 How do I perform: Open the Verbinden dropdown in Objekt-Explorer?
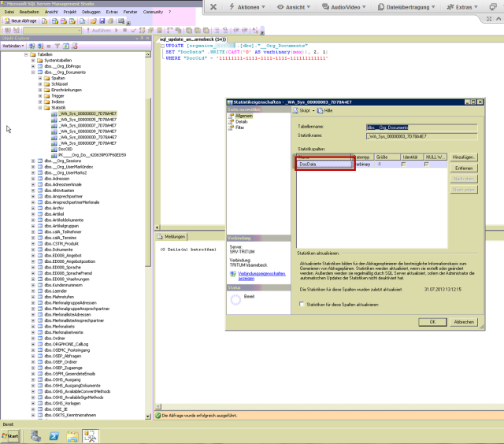[13, 46]
